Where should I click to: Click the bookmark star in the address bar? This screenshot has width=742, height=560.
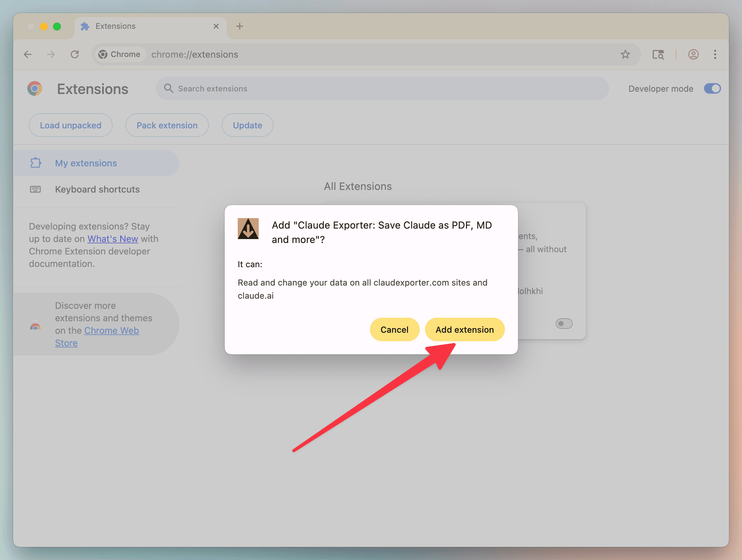tap(625, 54)
